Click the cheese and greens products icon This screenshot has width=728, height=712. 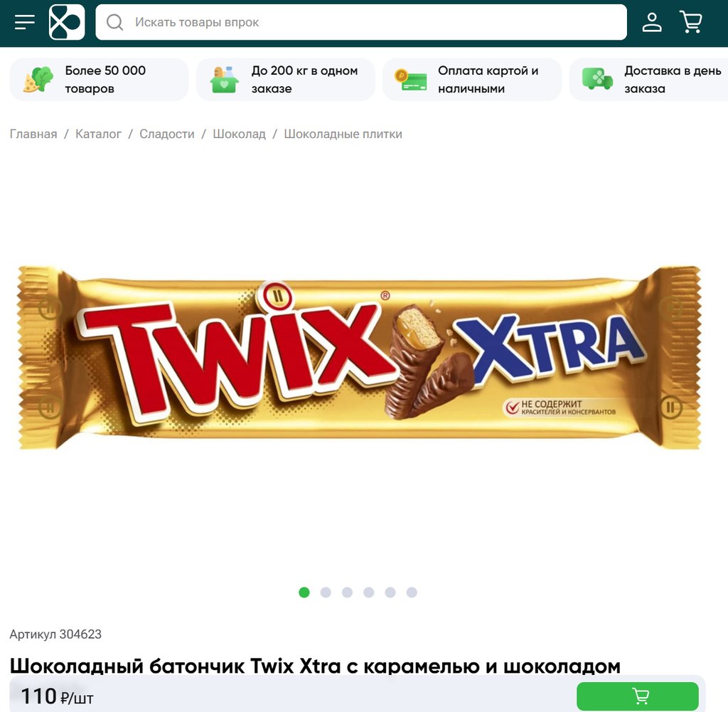click(x=38, y=80)
